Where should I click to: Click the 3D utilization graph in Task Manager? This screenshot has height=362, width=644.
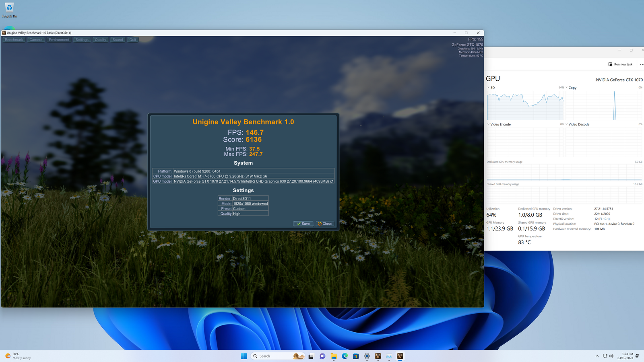point(525,105)
